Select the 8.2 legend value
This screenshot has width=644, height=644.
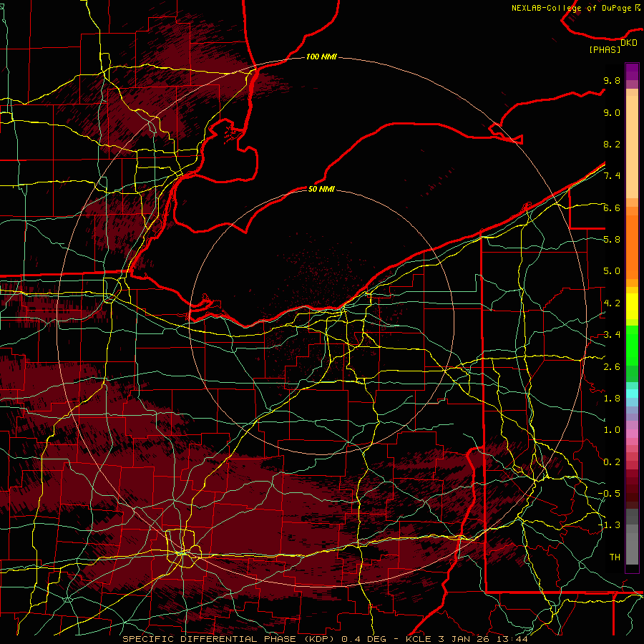[x=612, y=145]
